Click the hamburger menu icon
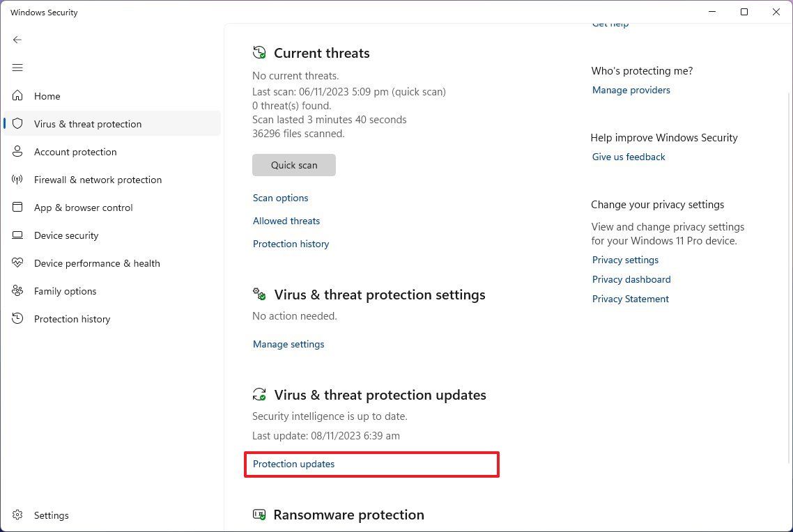The image size is (793, 532). click(17, 68)
